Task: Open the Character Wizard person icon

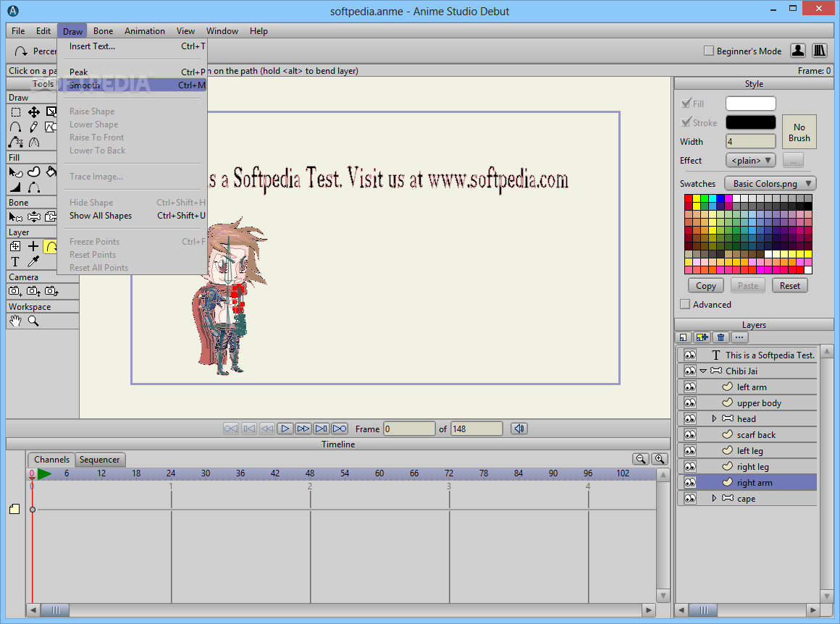Action: pyautogui.click(x=798, y=51)
